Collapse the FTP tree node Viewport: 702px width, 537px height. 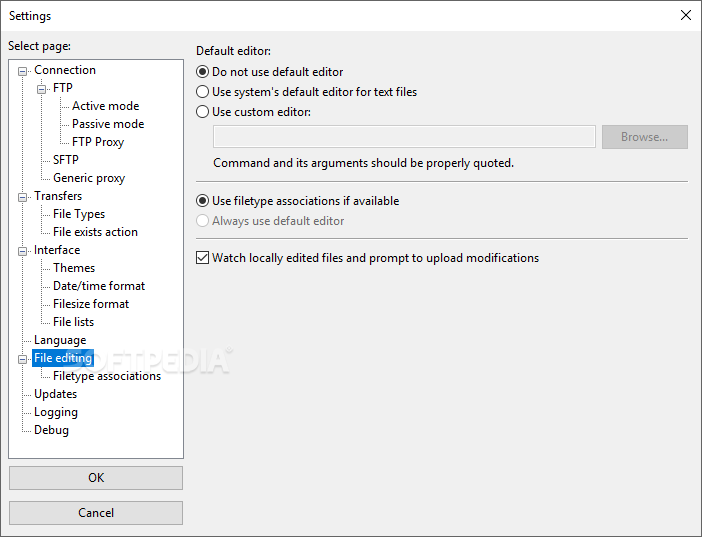[41, 89]
